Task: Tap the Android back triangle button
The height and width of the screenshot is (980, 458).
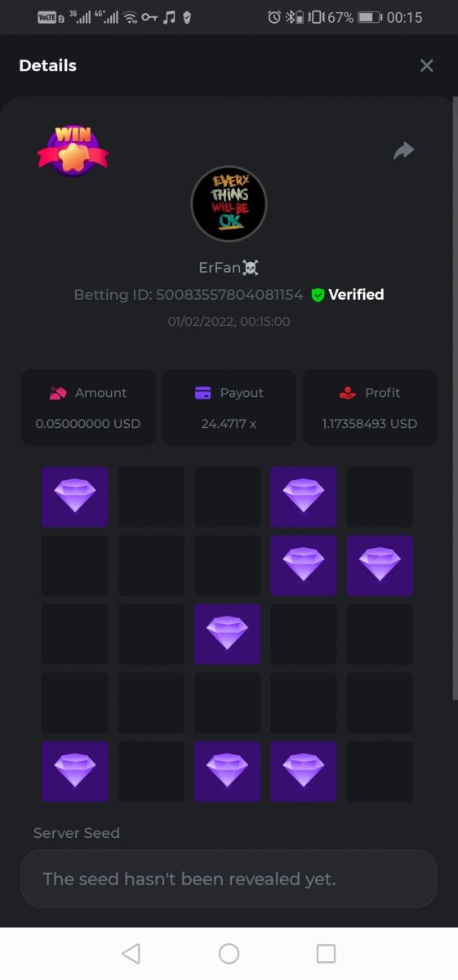Action: 131,953
